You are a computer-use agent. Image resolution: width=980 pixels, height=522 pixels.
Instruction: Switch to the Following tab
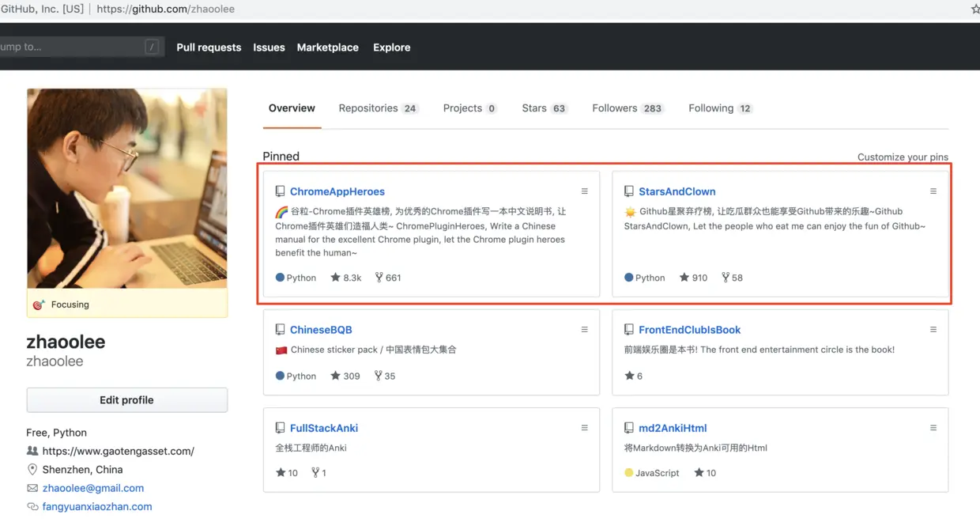coord(721,108)
